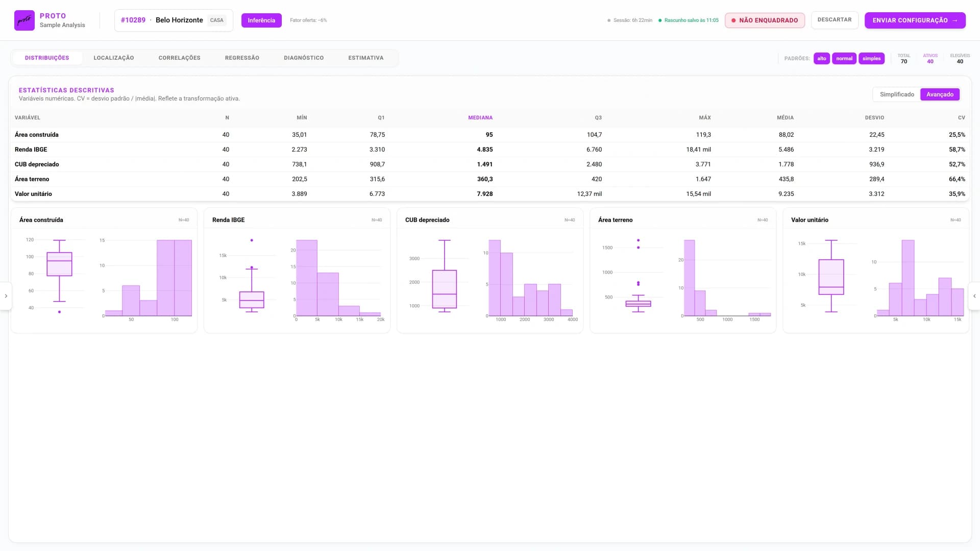Image resolution: width=980 pixels, height=551 pixels.
Task: Switch to the Localização tab
Action: pyautogui.click(x=114, y=58)
